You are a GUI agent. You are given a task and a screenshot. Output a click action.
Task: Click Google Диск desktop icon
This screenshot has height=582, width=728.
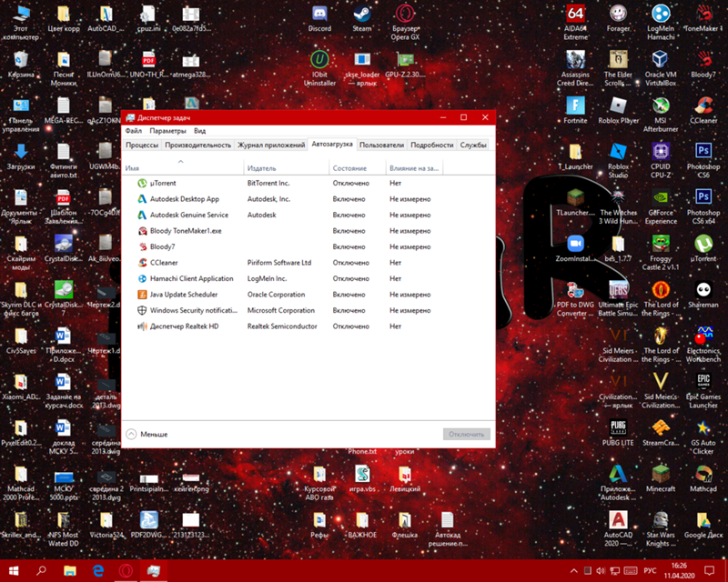point(703,520)
